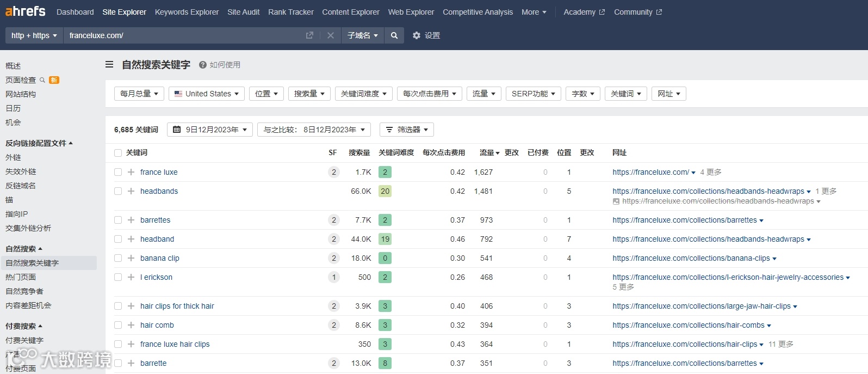Collapse 反向链接配置文件 sidebar section

click(x=39, y=143)
